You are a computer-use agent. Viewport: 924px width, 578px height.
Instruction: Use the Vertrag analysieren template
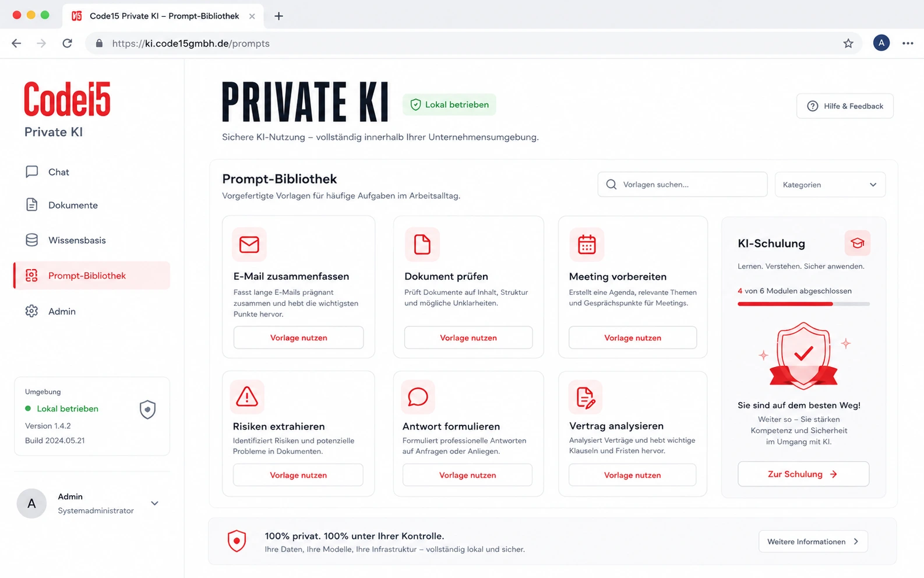click(x=632, y=475)
